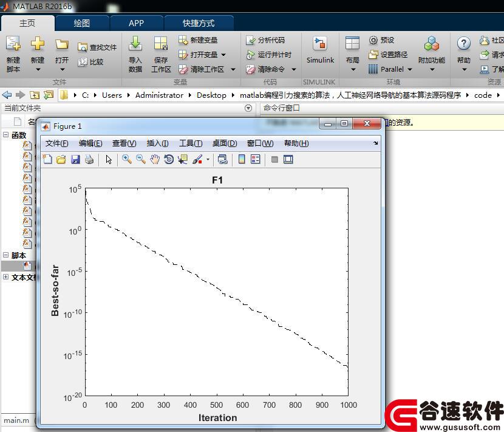504x432 pixels.
Task: Open 布局 layout options
Action: pos(352,54)
